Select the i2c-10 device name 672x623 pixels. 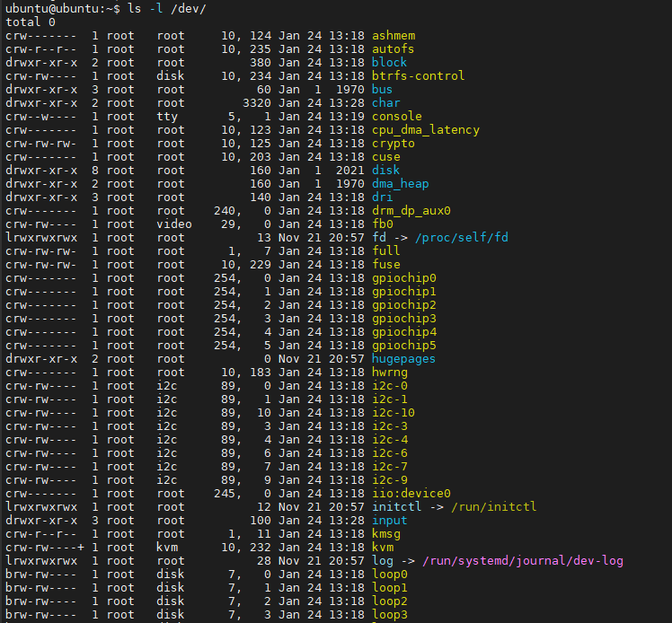[x=393, y=412]
